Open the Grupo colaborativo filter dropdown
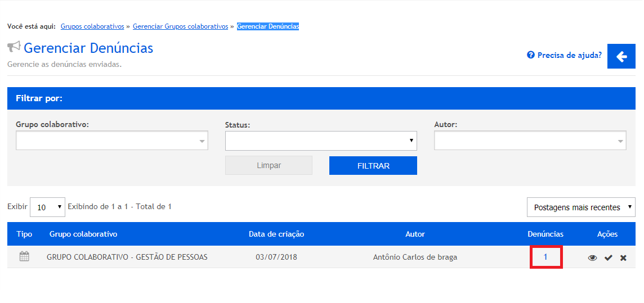This screenshot has height=303, width=644. point(112,141)
